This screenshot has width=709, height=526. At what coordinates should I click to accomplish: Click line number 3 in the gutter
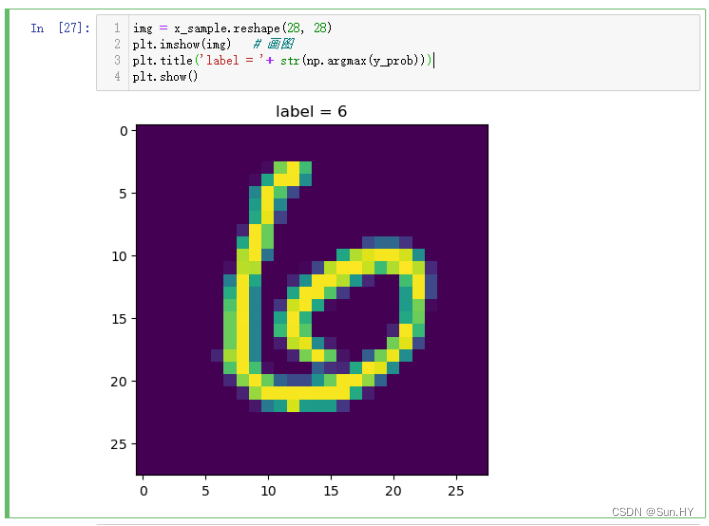click(117, 60)
